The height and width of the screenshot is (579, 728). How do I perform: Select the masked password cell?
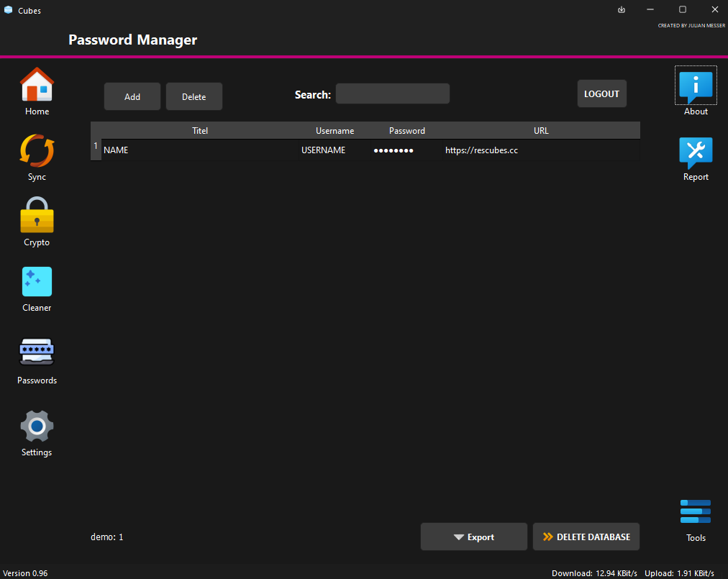click(406, 150)
